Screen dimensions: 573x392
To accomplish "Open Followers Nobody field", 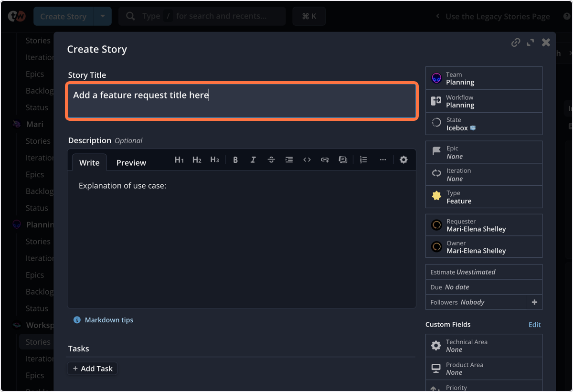I will click(x=478, y=302).
